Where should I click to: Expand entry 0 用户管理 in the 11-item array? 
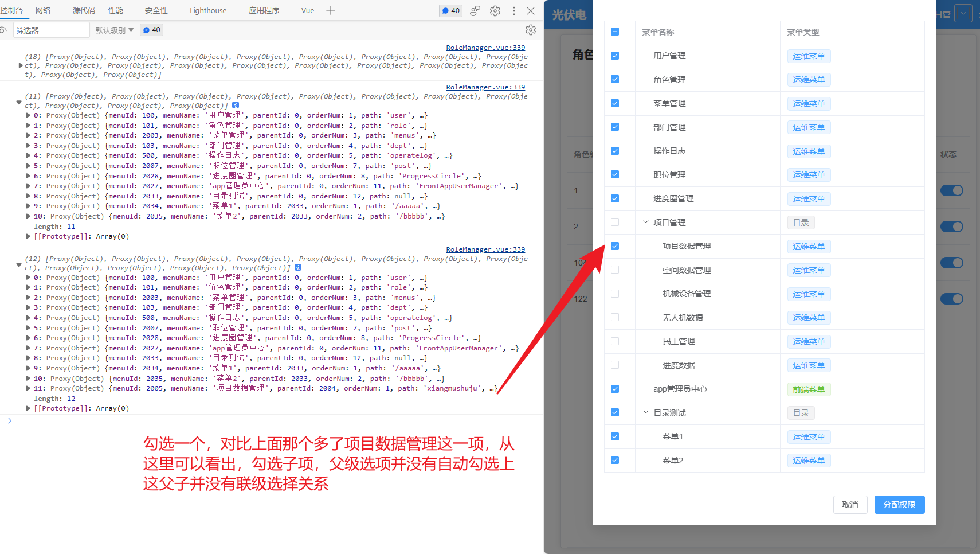coord(28,115)
